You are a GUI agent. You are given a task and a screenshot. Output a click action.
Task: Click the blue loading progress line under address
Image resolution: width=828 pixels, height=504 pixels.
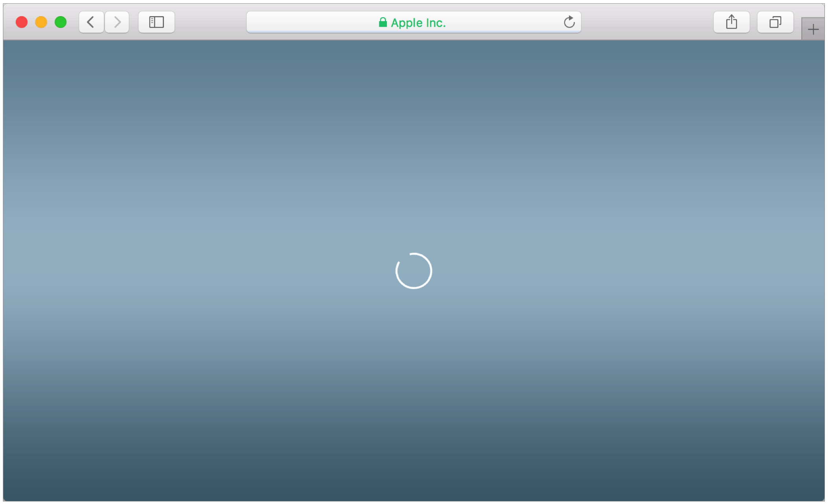tap(414, 31)
